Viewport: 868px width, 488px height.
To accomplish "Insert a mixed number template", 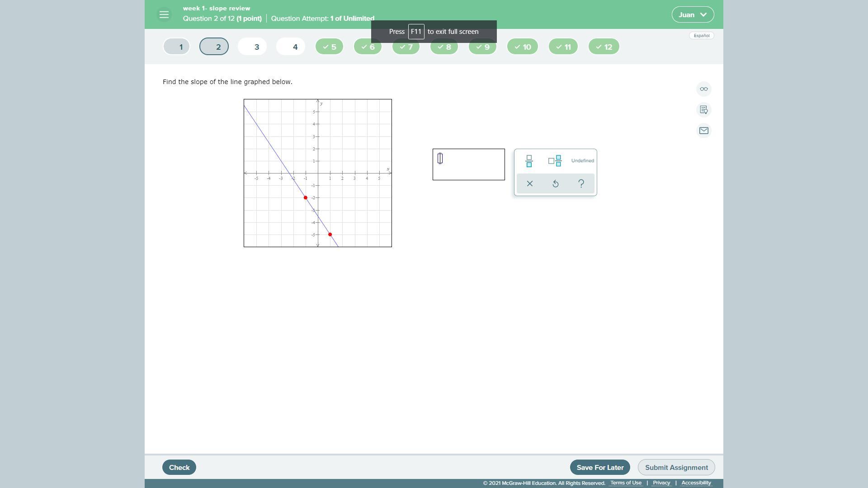I will (555, 161).
